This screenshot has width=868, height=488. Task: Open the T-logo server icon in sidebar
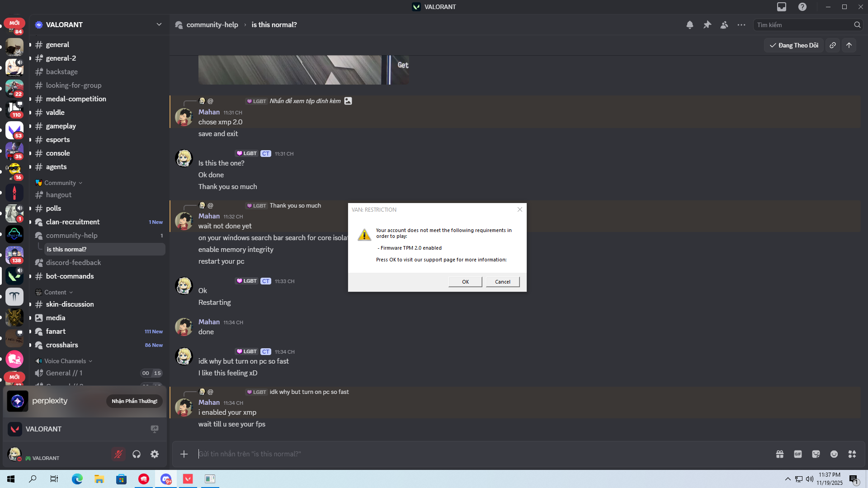(x=14, y=297)
